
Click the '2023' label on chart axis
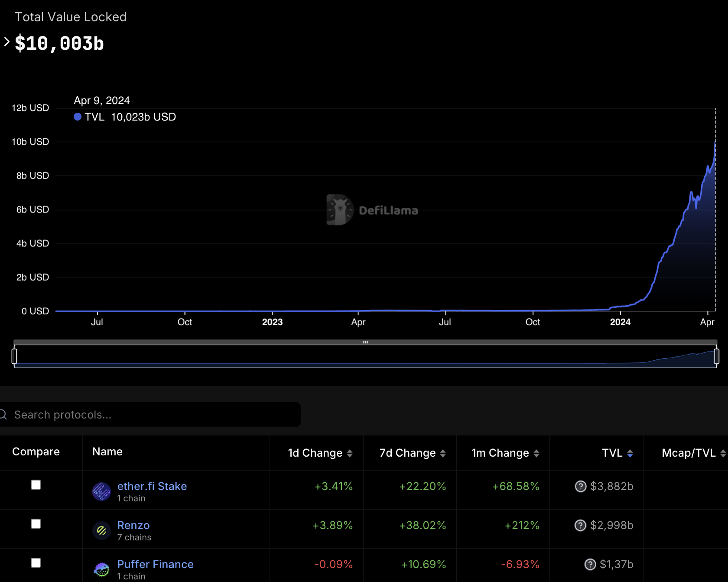point(272,322)
